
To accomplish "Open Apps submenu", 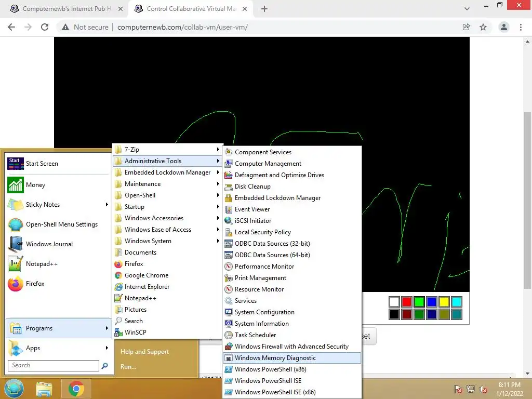I will pyautogui.click(x=58, y=348).
